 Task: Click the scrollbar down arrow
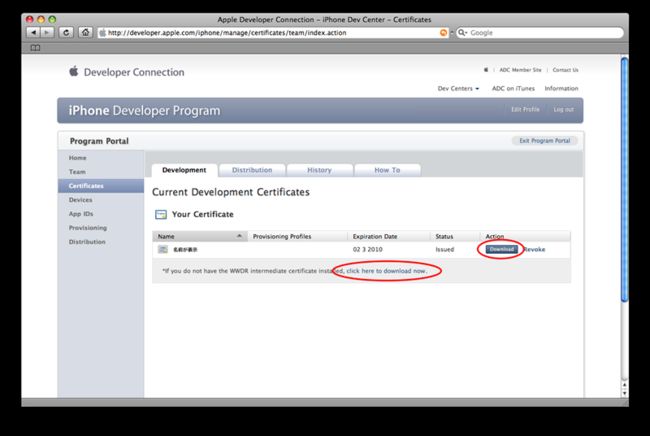tap(624, 393)
